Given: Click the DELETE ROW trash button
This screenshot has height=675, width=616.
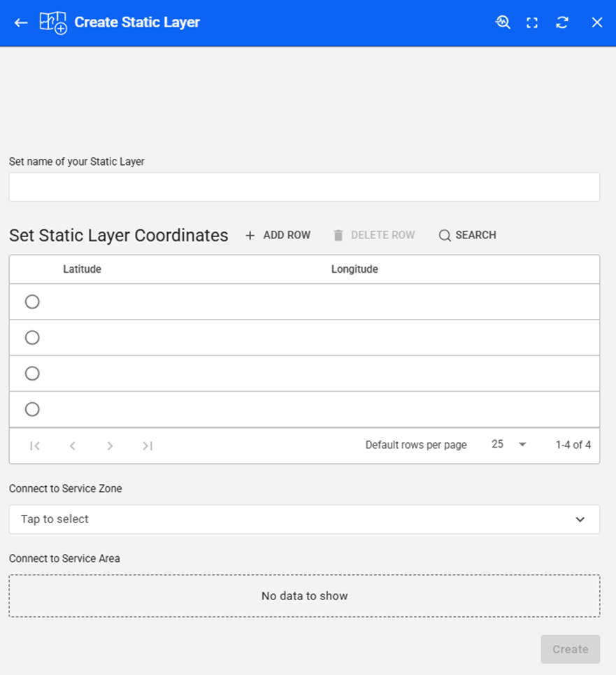Looking at the screenshot, I should [373, 235].
